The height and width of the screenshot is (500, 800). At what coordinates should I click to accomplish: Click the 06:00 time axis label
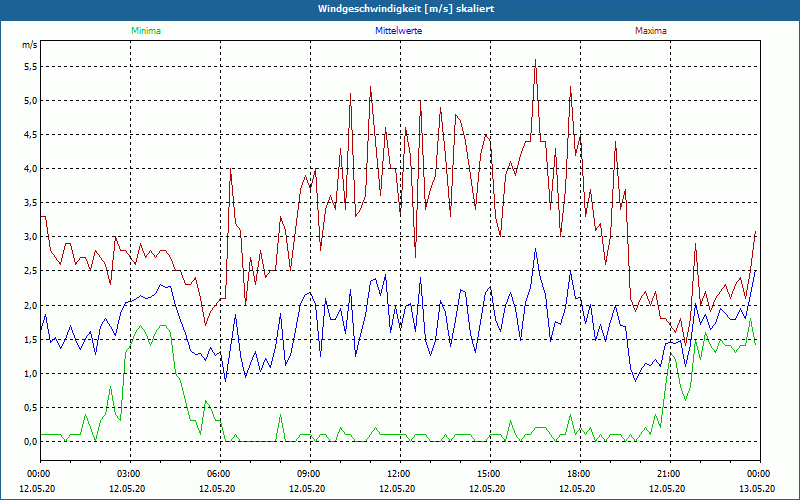click(219, 473)
